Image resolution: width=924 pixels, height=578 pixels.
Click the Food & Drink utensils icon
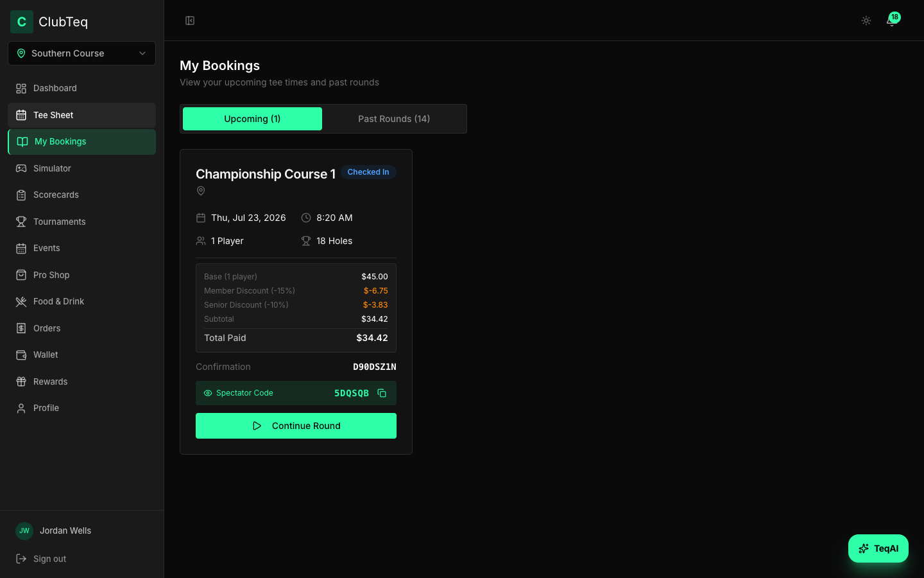(21, 302)
